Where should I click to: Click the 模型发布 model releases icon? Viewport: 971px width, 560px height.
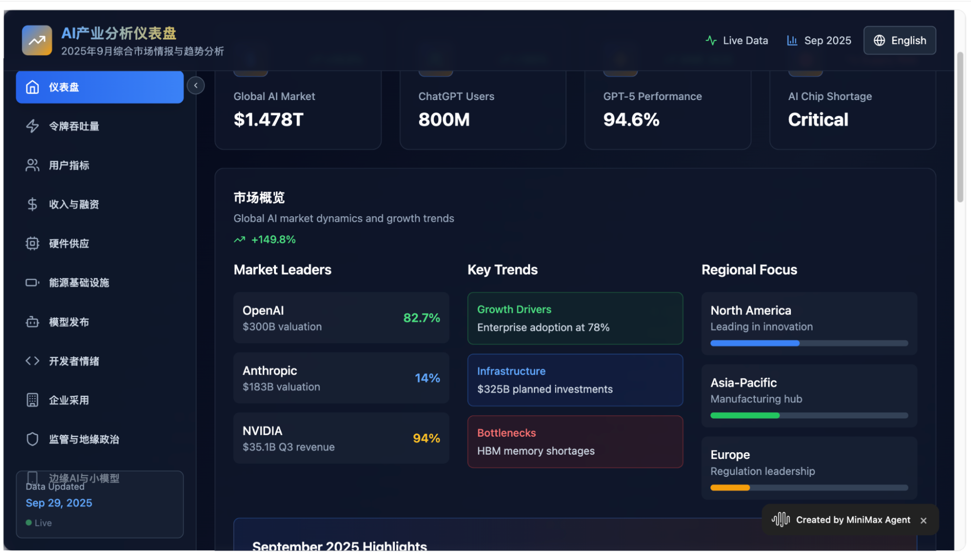(x=33, y=322)
